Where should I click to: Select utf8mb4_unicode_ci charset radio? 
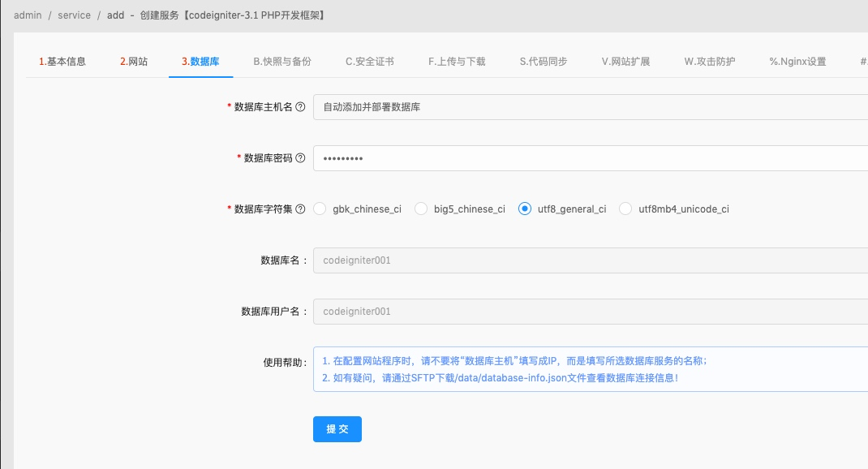pos(625,209)
